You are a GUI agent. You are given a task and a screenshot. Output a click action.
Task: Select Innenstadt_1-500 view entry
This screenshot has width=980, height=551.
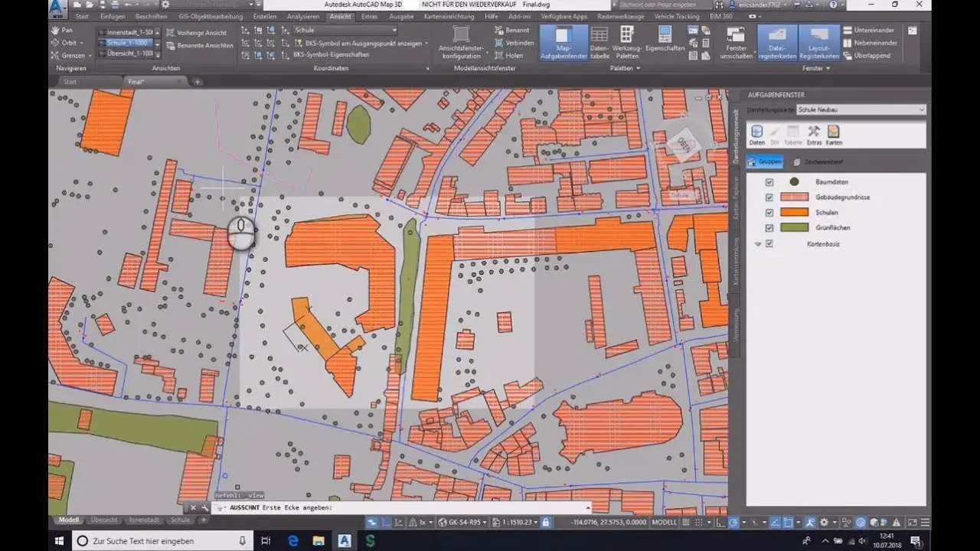(x=126, y=32)
